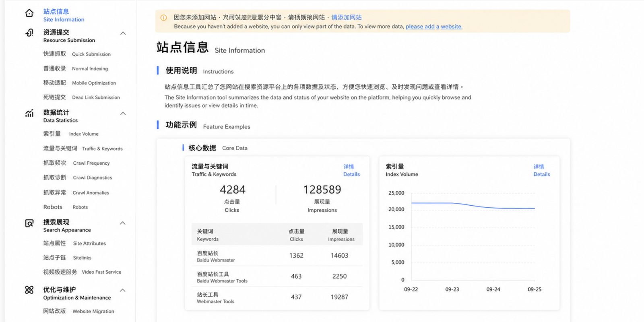Click the Baidu Webmaster Tools keyword row
644x322 pixels.
click(x=277, y=277)
